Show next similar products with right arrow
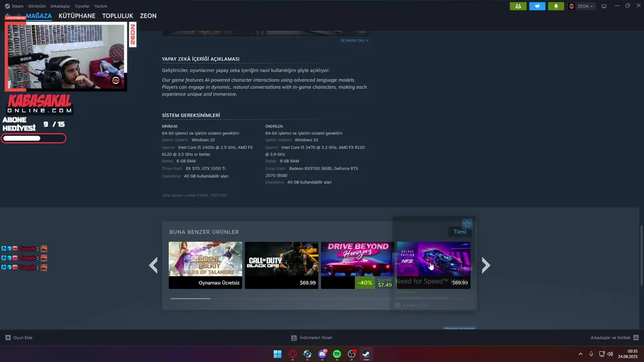 (x=486, y=265)
